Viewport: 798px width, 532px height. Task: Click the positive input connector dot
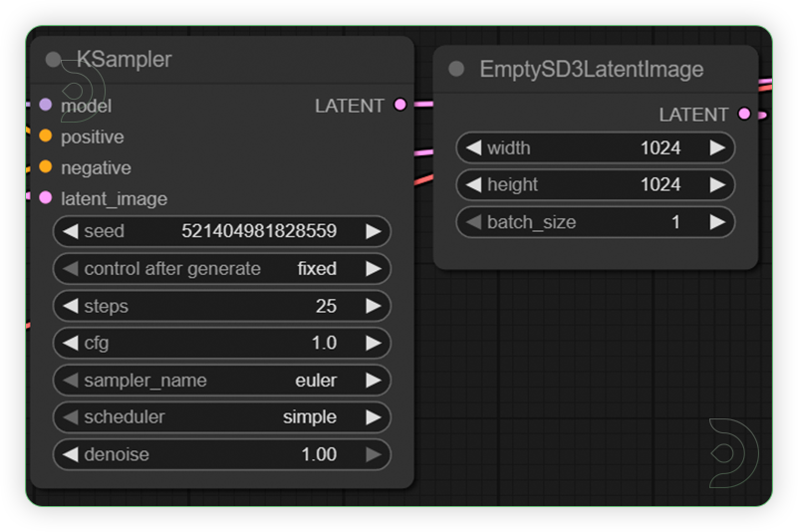click(x=46, y=135)
